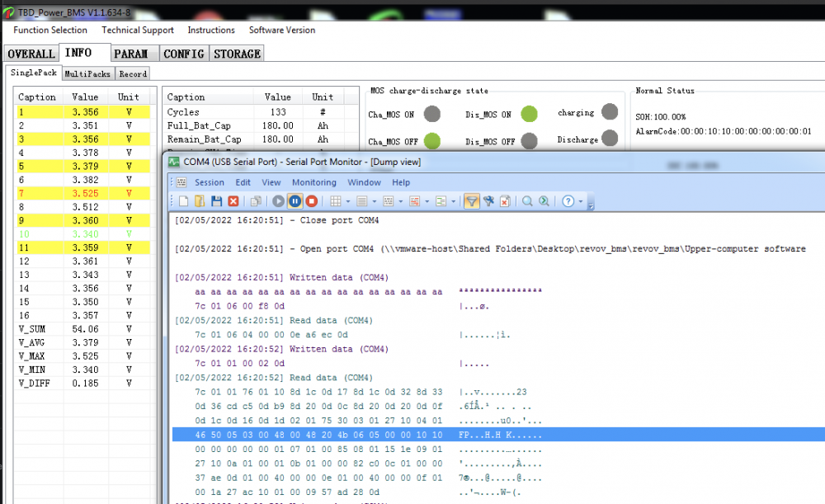This screenshot has height=504, width=825.
Task: Select the Modbus view icon with green lines
Action: (441, 201)
